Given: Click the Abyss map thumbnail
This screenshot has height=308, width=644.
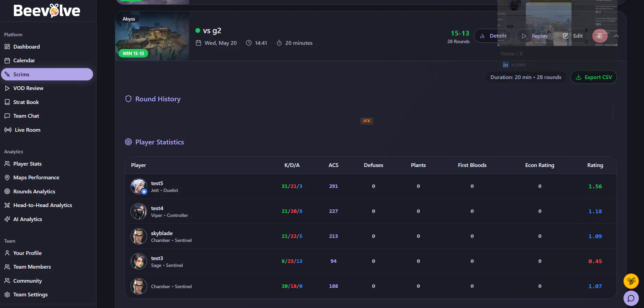Looking at the screenshot, I should pyautogui.click(x=152, y=36).
